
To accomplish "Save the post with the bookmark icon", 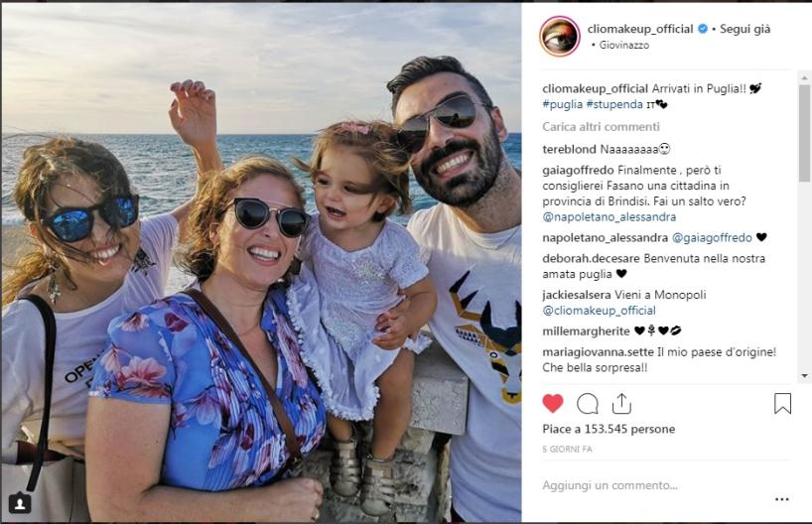I will tap(782, 403).
